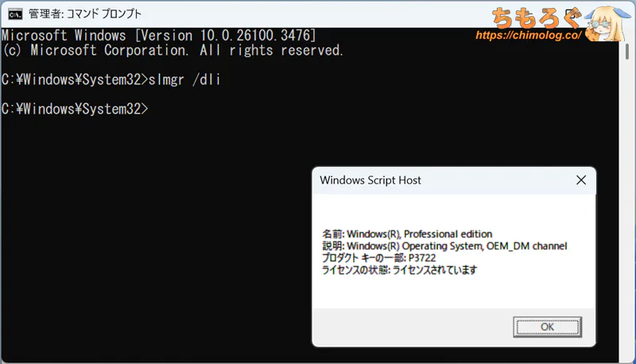Click the ライセンスの状態 license status line
The width and height of the screenshot is (636, 364).
coord(399,269)
